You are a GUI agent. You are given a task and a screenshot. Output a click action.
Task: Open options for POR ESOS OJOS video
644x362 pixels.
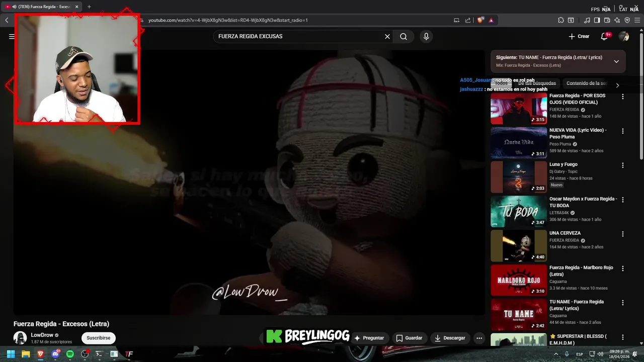pos(623,97)
